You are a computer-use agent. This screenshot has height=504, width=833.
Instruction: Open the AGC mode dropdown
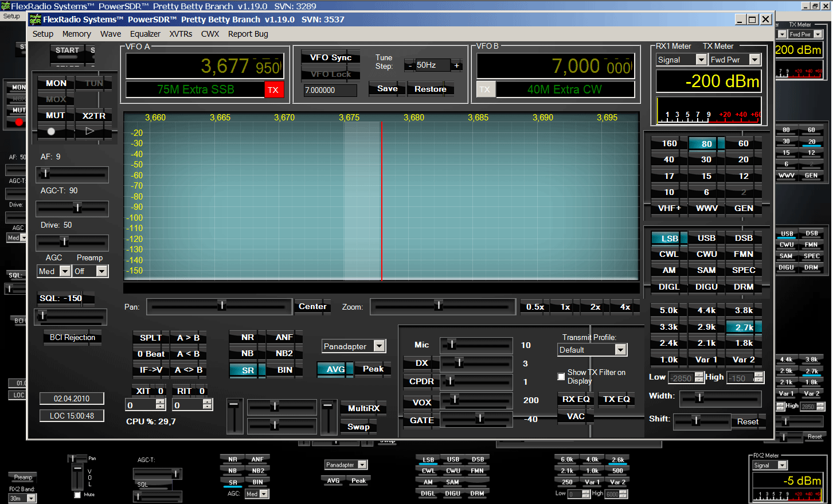coord(65,271)
